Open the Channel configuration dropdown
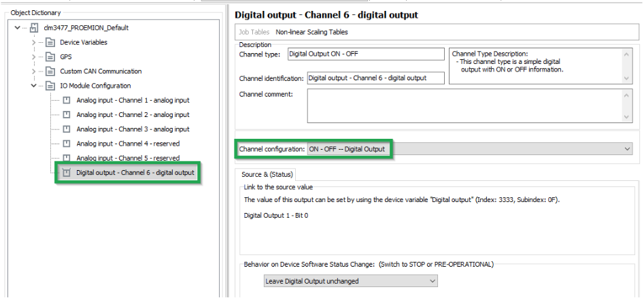The width and height of the screenshot is (644, 298). (x=626, y=149)
